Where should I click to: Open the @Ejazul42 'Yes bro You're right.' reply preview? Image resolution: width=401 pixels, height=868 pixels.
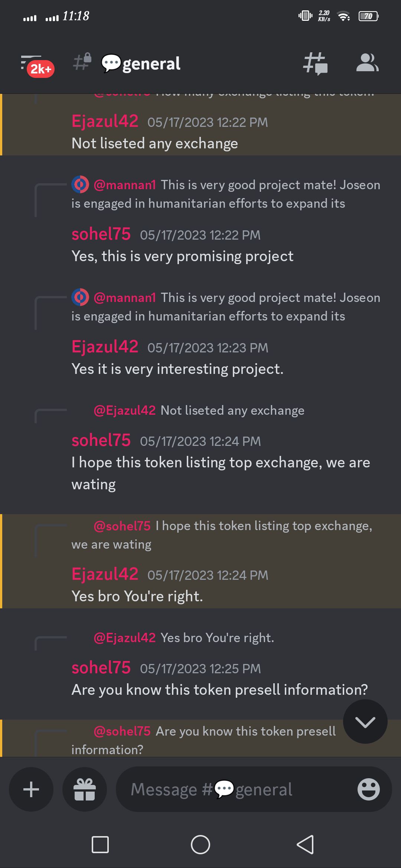coord(184,638)
